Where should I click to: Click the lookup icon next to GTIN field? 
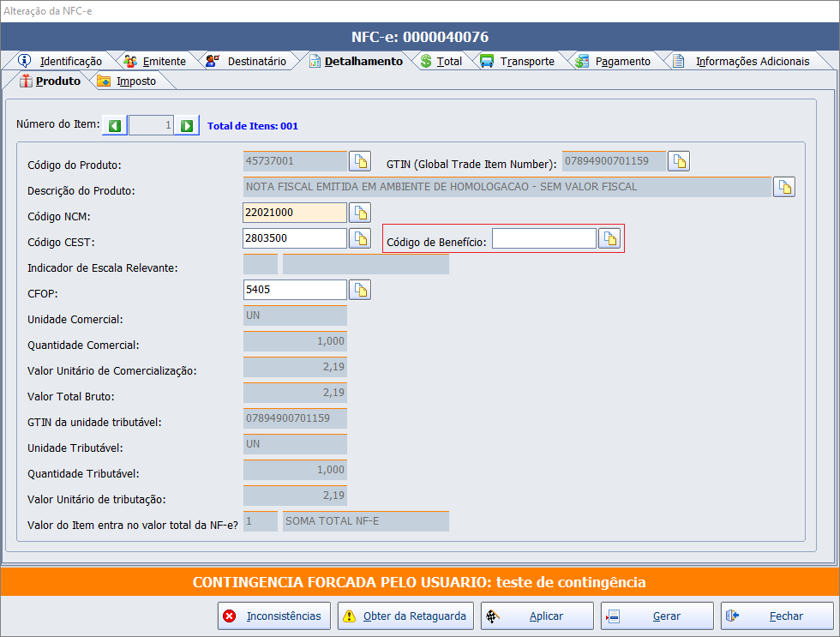tap(679, 161)
